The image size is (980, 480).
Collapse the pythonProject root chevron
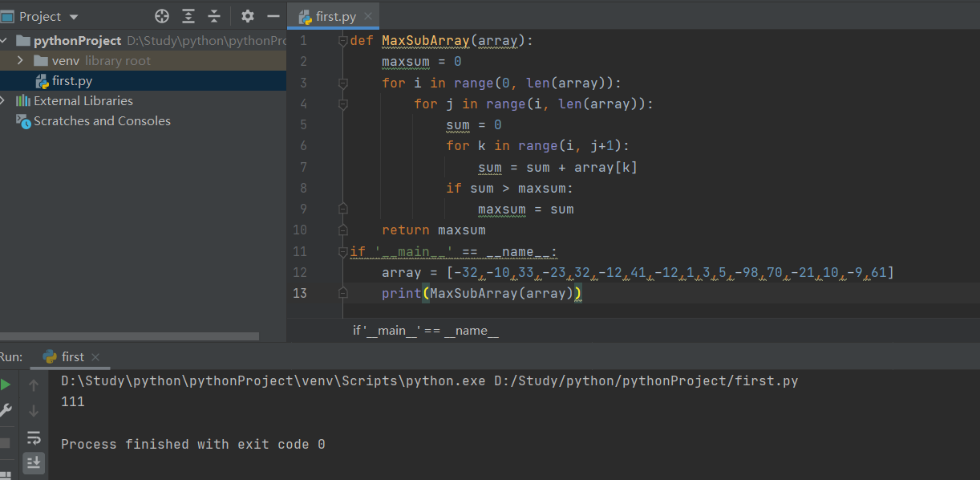tap(4, 41)
